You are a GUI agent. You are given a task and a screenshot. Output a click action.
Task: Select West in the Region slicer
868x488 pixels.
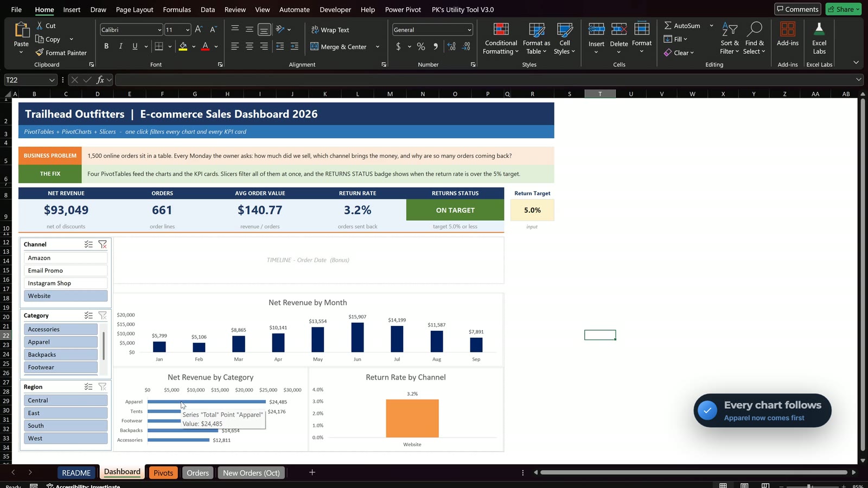coord(66,438)
